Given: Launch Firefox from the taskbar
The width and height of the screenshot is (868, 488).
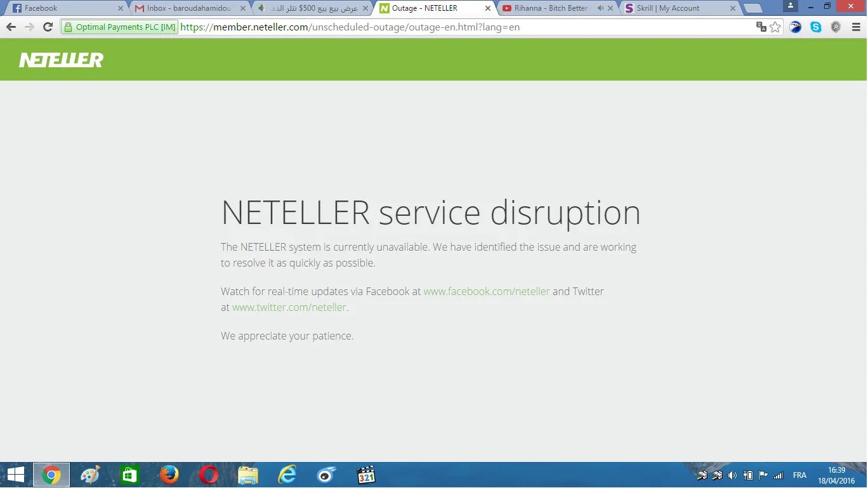Looking at the screenshot, I should [169, 475].
